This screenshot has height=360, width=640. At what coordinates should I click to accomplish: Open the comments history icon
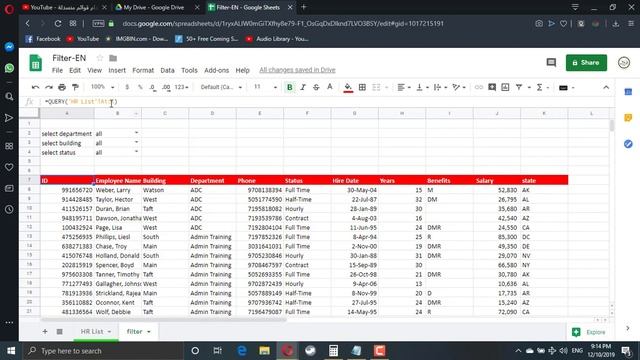(551, 62)
